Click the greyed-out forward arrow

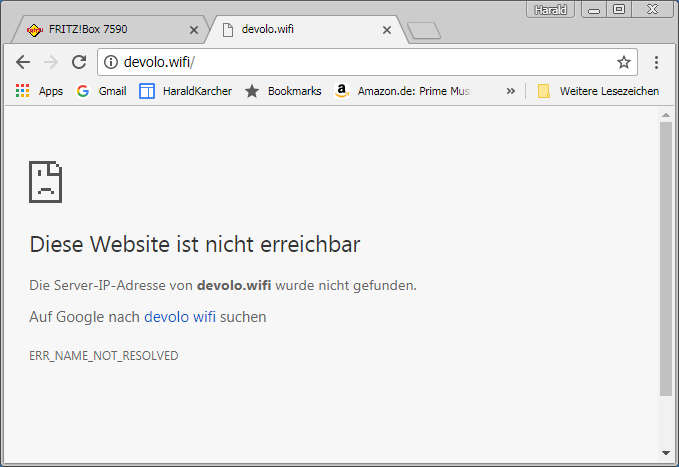tap(51, 62)
